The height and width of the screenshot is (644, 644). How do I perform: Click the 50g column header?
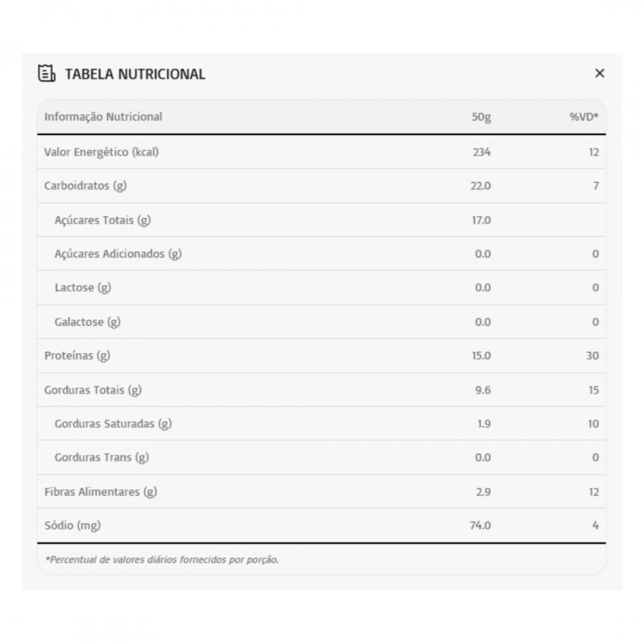[481, 118]
